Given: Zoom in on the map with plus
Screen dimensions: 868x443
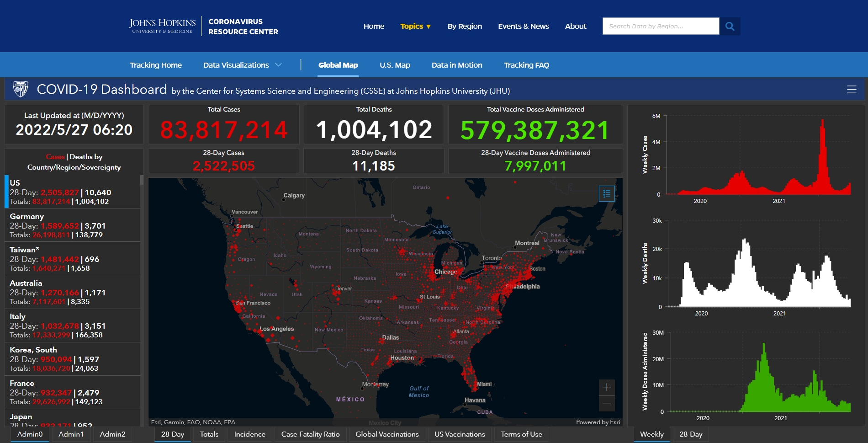Looking at the screenshot, I should pyautogui.click(x=607, y=387).
